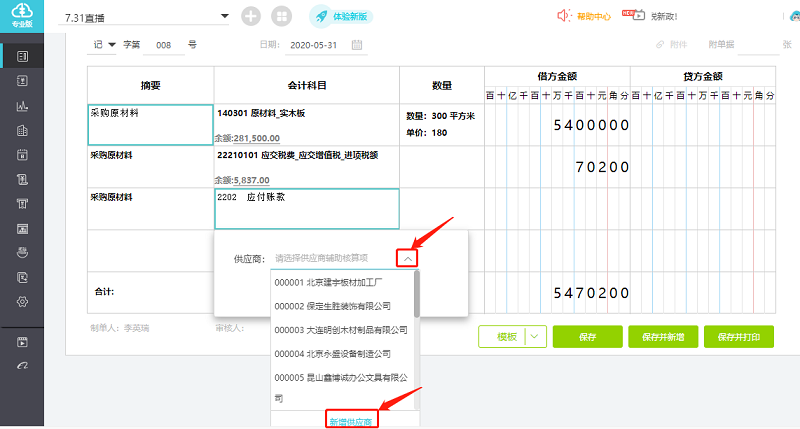Collapse the supplier dropdown chevron
This screenshot has height=429, width=800.
(407, 259)
